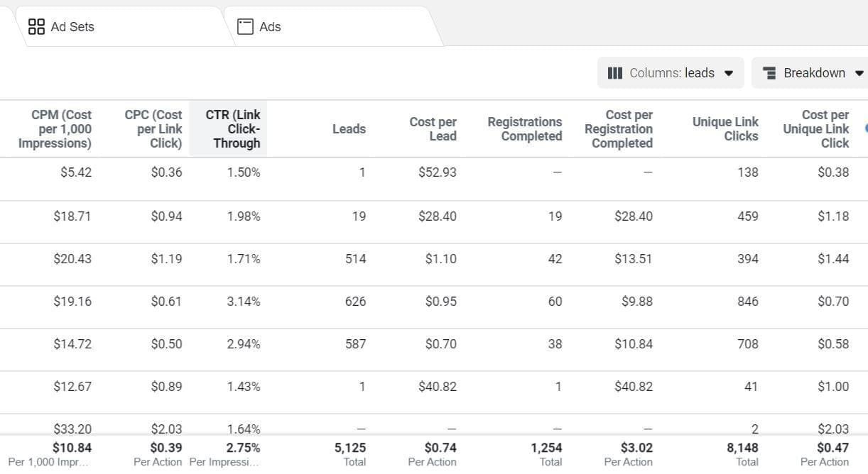Sort by the Leads column header
The width and height of the screenshot is (868, 474).
(349, 129)
